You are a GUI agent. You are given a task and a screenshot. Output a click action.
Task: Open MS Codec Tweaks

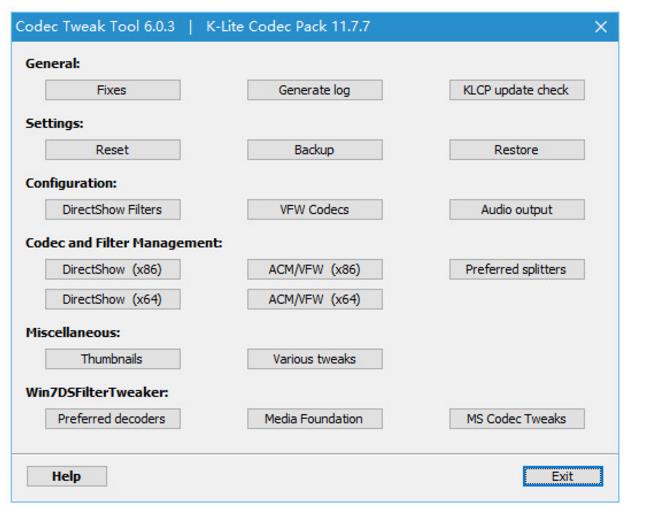pyautogui.click(x=516, y=419)
